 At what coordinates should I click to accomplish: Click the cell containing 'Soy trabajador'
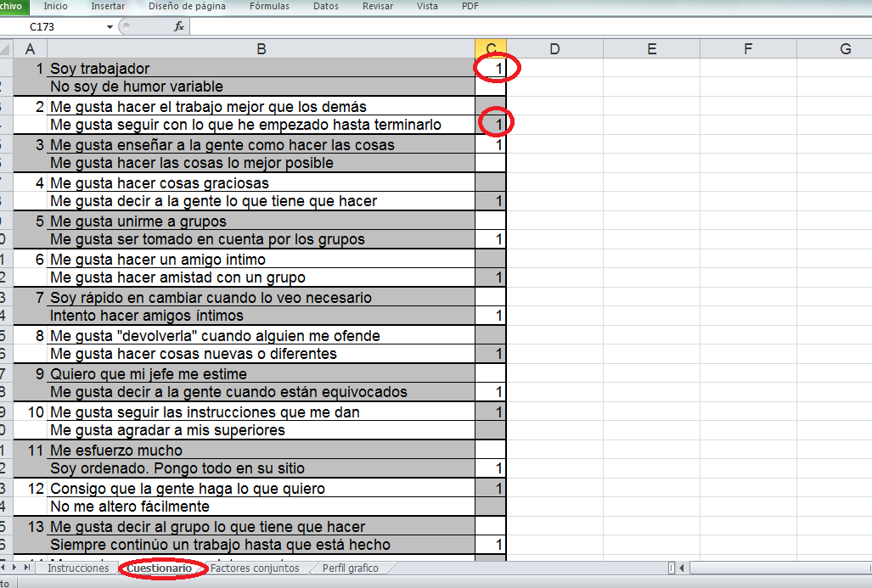(x=260, y=68)
